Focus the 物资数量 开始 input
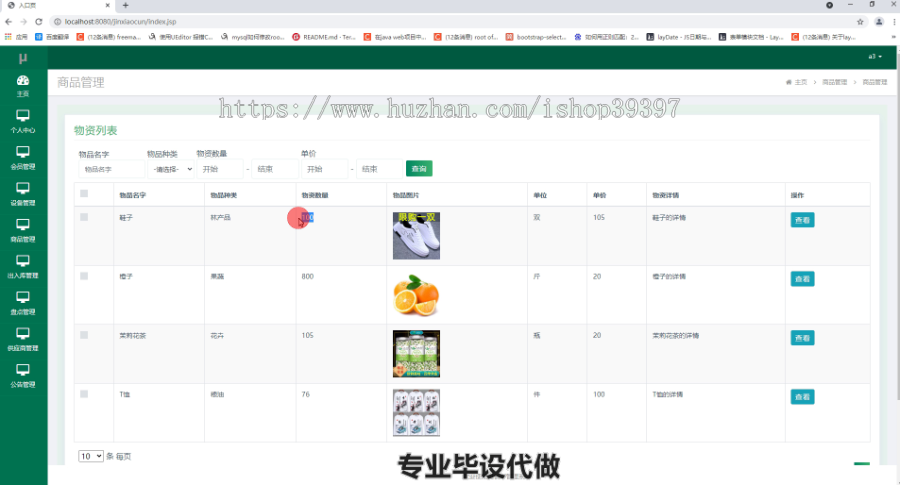The image size is (900, 485). (220, 169)
